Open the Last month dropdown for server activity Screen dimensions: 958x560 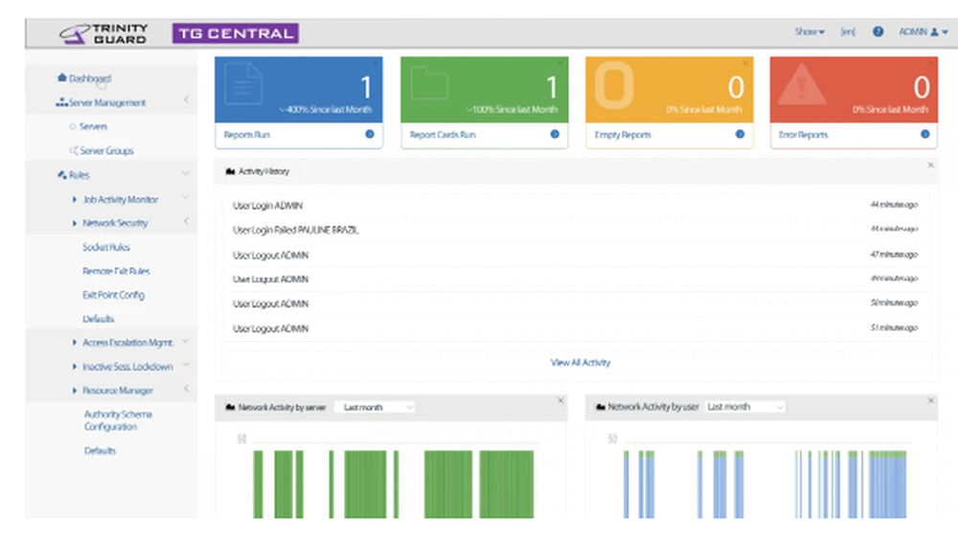pyautogui.click(x=376, y=406)
